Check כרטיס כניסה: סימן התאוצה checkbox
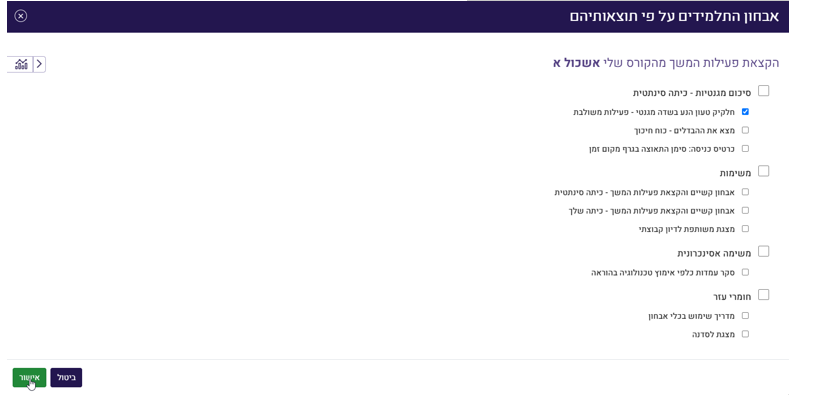Image resolution: width=824 pixels, height=395 pixels. (745, 149)
